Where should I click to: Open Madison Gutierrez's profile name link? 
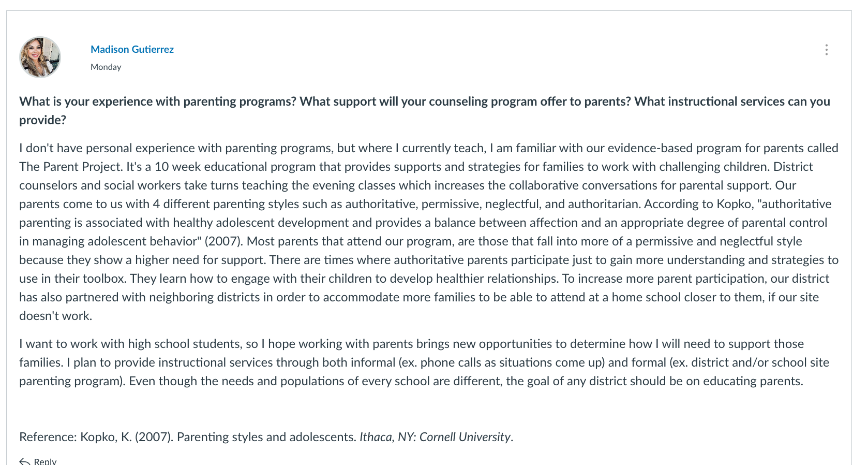click(132, 49)
